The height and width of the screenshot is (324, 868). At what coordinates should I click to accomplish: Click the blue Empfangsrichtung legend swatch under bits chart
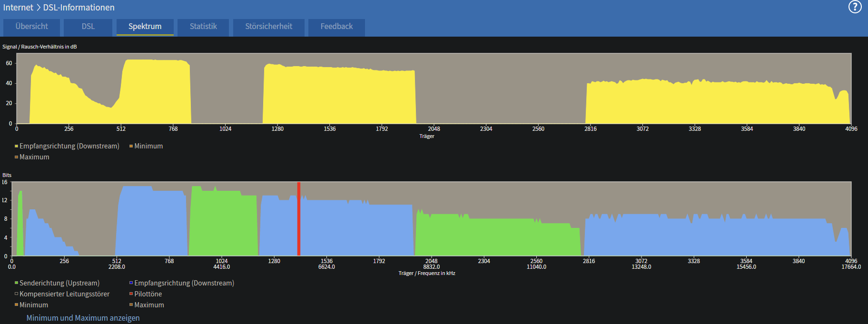pos(131,283)
